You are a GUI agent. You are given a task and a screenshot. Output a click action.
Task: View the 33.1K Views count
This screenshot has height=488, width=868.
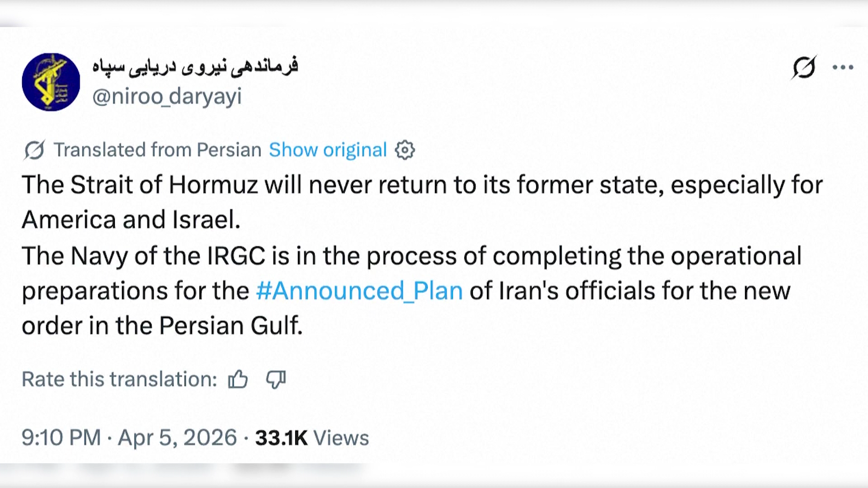(x=312, y=437)
